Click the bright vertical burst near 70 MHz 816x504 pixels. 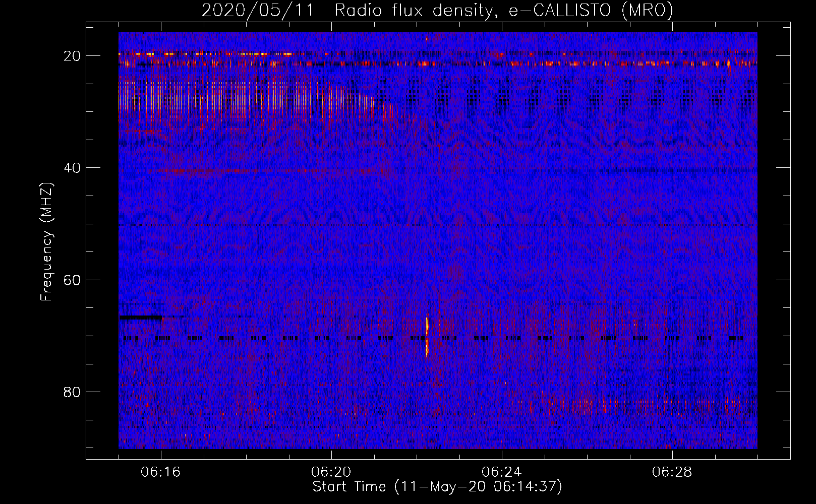tap(427, 335)
